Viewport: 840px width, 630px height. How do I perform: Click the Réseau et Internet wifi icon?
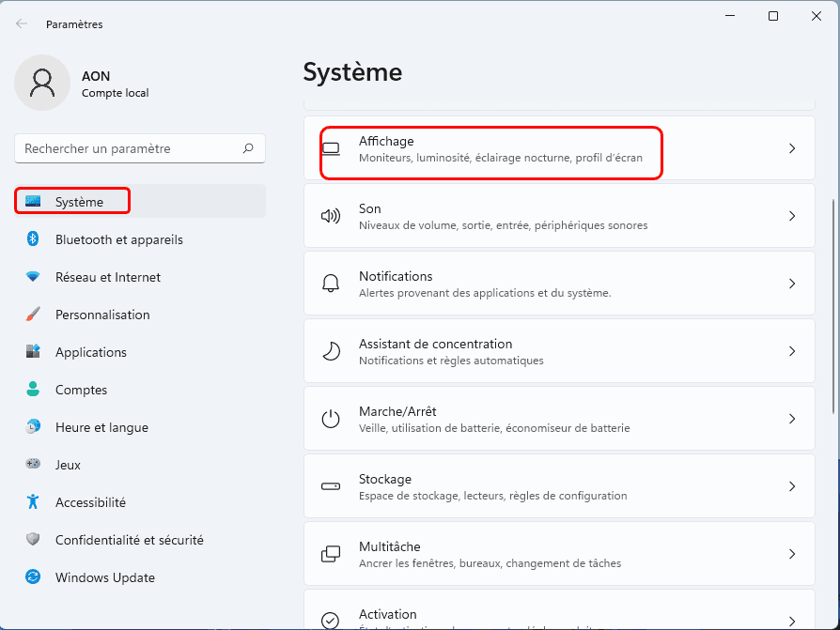[33, 277]
